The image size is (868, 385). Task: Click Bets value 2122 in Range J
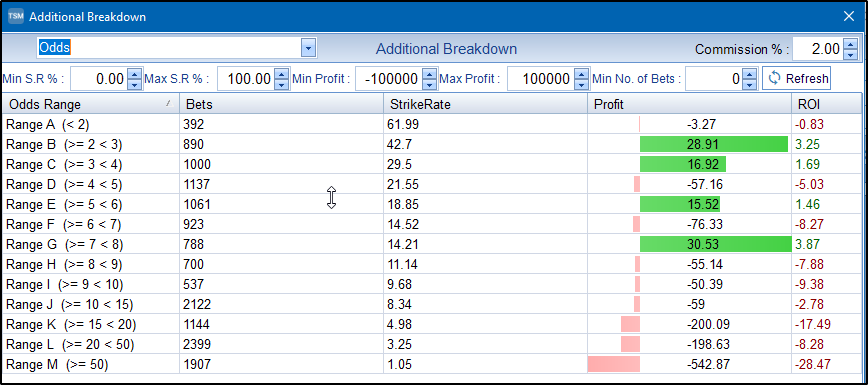(x=197, y=304)
